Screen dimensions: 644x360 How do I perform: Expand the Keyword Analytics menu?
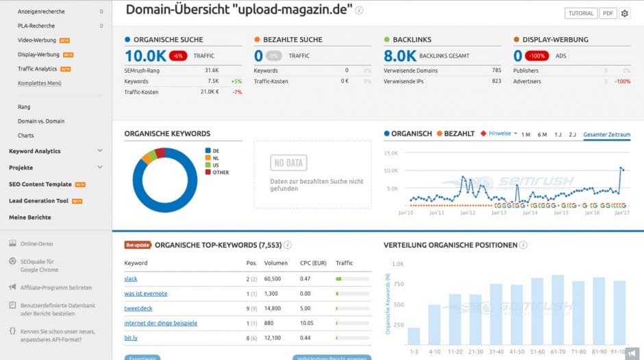[x=100, y=151]
